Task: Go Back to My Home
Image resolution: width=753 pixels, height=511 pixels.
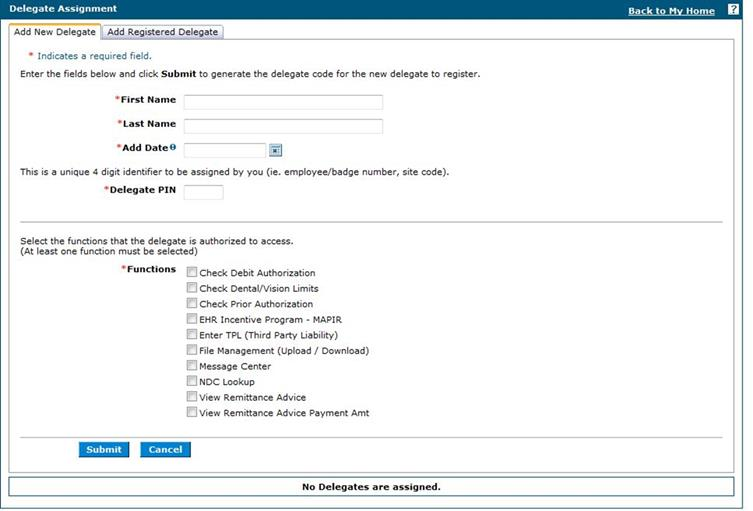Action: [x=671, y=11]
